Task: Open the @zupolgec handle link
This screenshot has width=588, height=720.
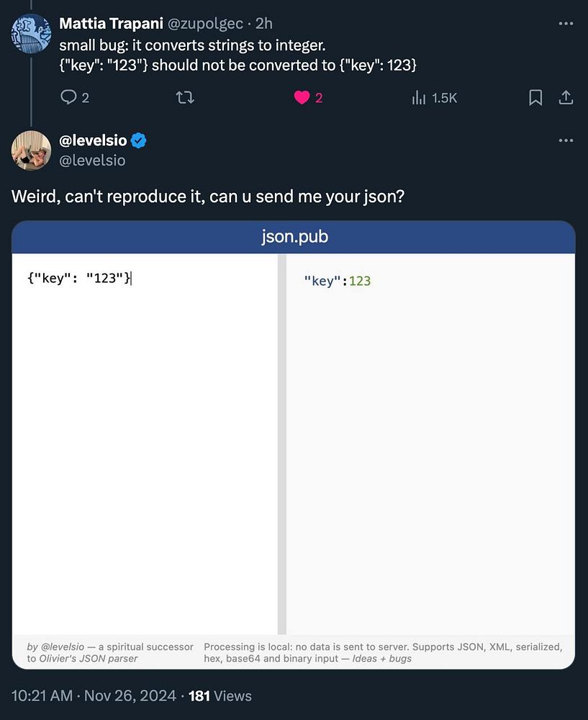Action: click(x=205, y=24)
